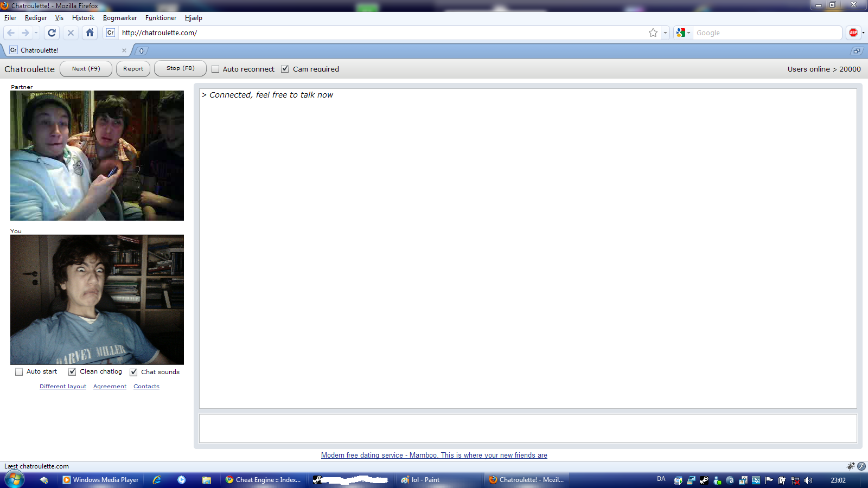Open the Funktioner menu

pos(161,18)
